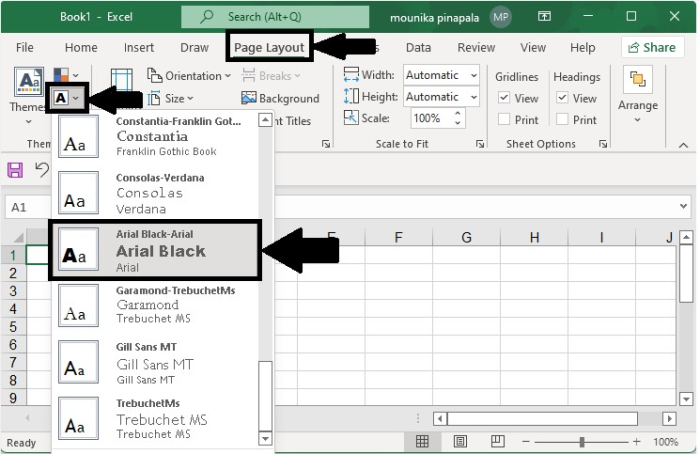The height and width of the screenshot is (454, 700).
Task: Enable Gridlines Print checkbox
Action: [x=504, y=120]
